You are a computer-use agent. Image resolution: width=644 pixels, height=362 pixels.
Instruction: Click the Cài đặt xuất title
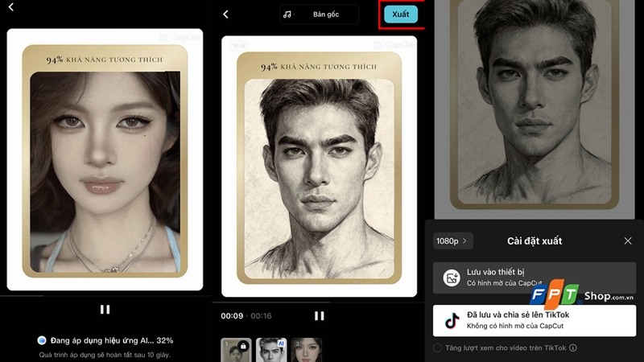tap(535, 241)
